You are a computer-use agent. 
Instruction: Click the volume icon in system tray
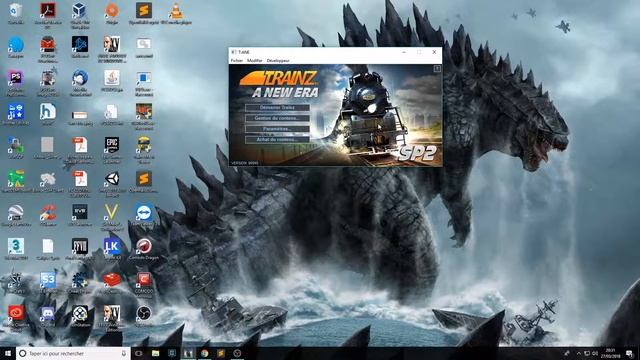[595, 353]
